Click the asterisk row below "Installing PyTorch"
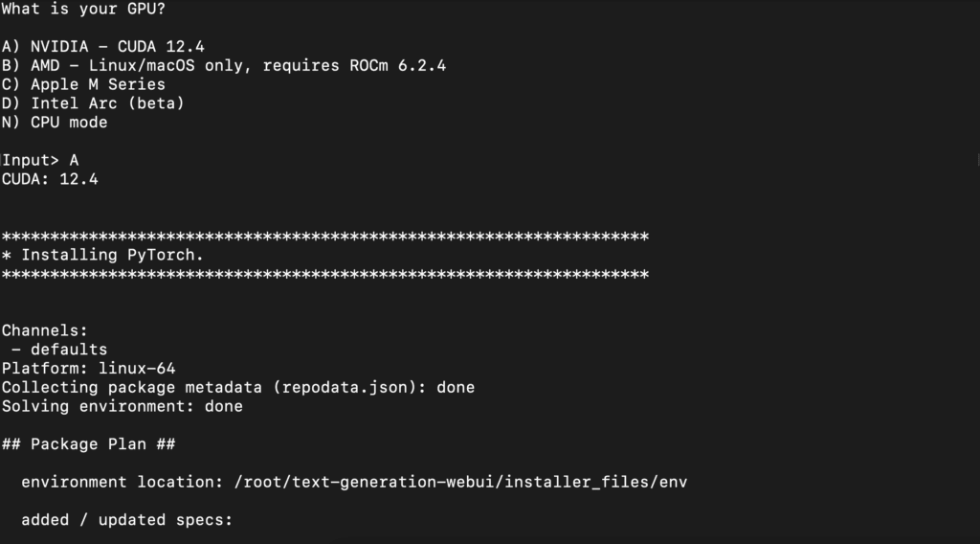 pos(325,275)
